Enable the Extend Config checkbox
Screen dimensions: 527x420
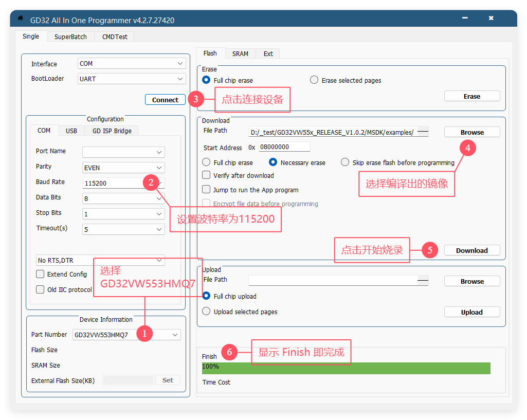[x=40, y=274]
